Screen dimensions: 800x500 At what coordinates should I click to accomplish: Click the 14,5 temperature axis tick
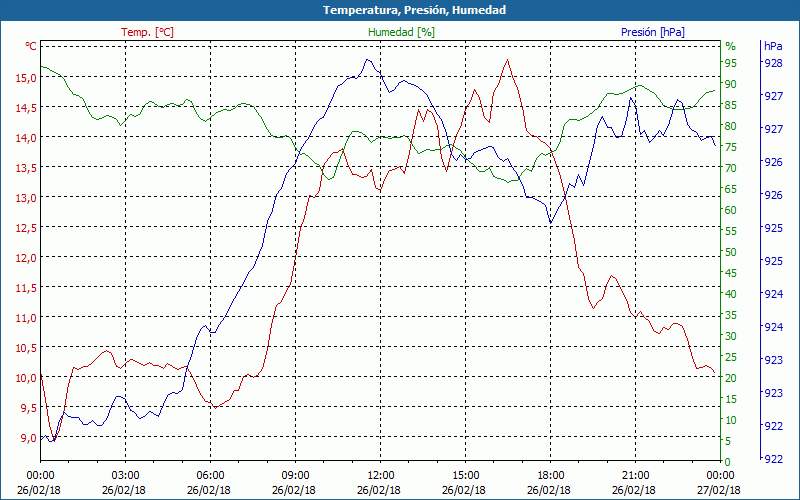tap(27, 108)
